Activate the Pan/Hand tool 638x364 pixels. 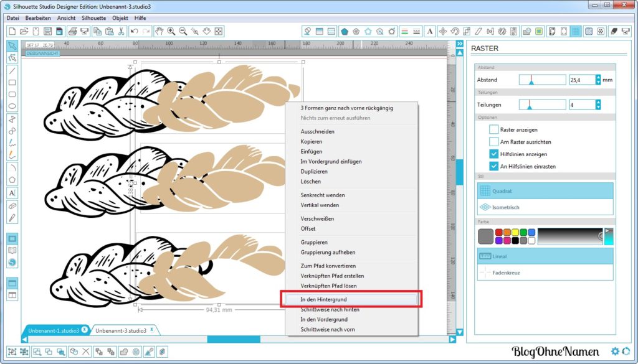point(159,31)
